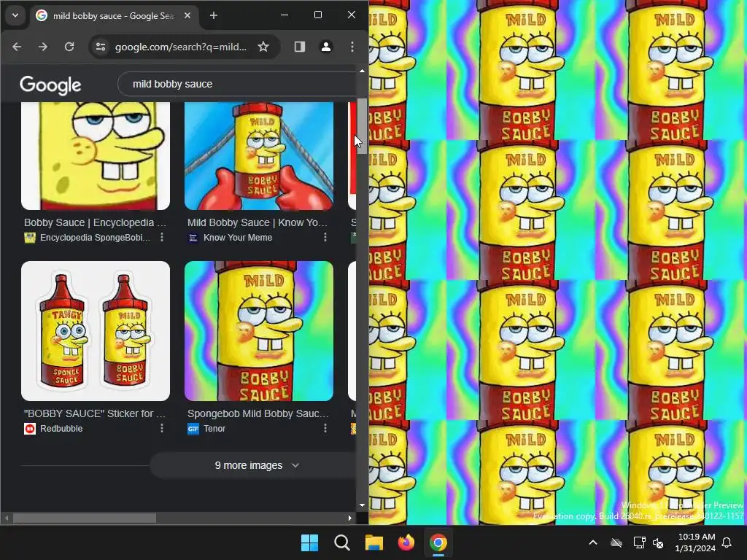Open Tenor Mild Bobby Sauce GIF thumbnail
The image size is (747, 560).
[x=259, y=331]
